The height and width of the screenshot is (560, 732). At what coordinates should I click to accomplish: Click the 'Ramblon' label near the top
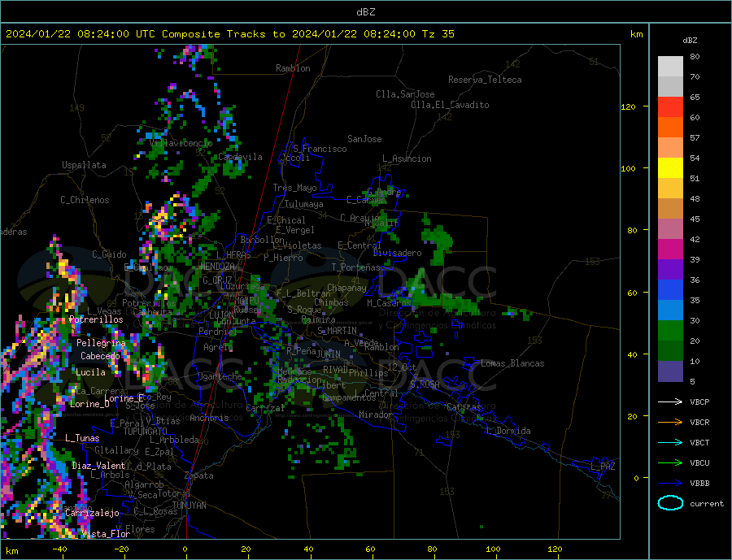(x=293, y=68)
